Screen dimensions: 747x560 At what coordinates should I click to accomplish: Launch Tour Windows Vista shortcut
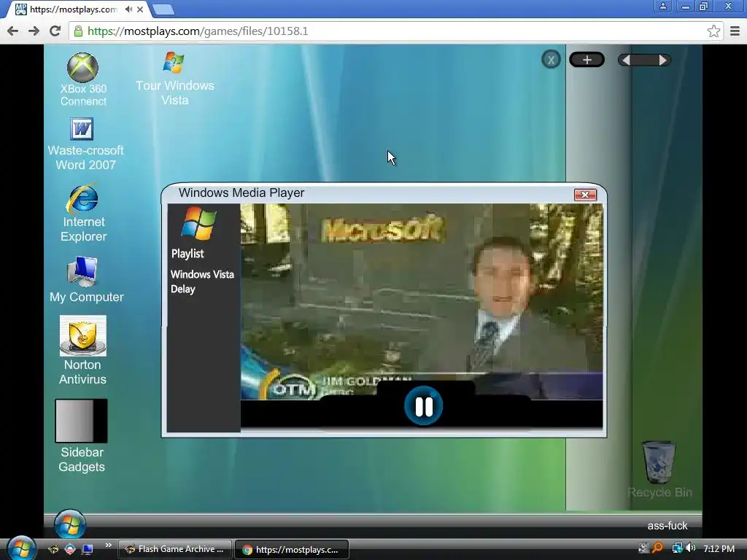click(174, 79)
